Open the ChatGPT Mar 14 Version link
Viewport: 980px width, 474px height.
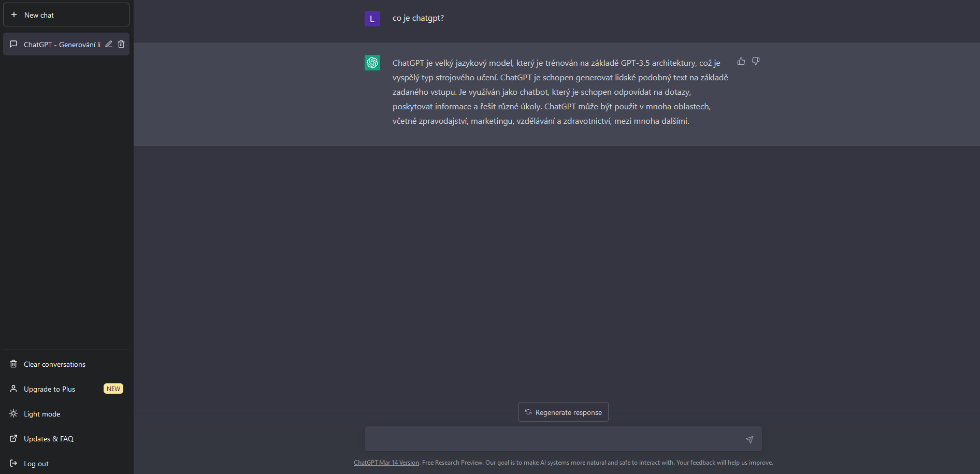(x=386, y=463)
